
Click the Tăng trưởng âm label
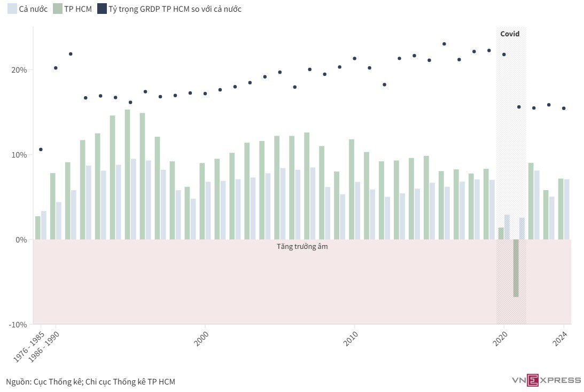(302, 247)
